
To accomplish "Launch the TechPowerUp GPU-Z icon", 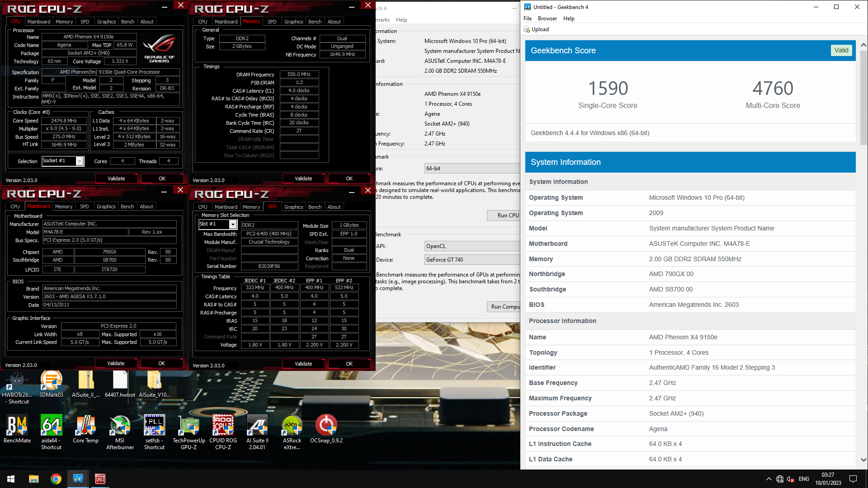I will coord(189,432).
